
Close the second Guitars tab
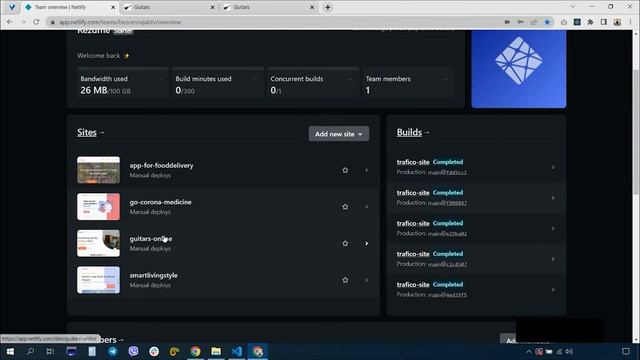[312, 7]
